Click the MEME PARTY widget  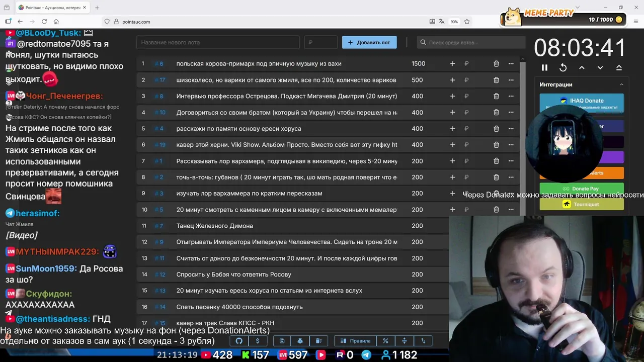[x=563, y=17]
